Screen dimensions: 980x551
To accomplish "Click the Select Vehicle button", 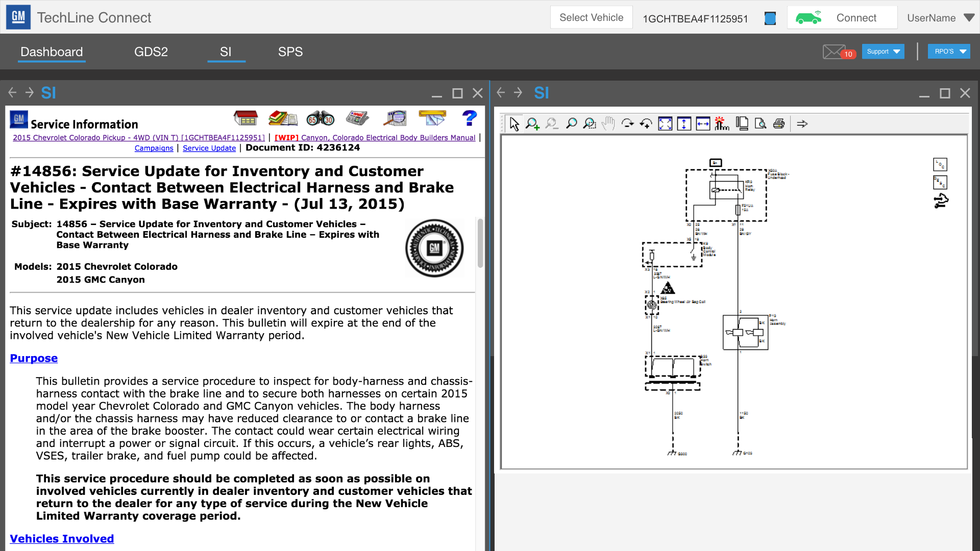I will 592,17.
